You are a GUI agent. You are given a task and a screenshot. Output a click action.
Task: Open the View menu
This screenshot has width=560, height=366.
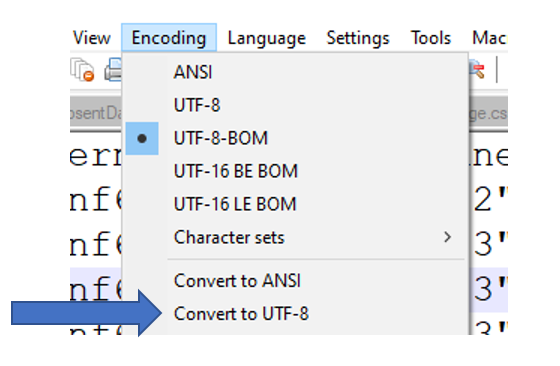click(x=91, y=38)
